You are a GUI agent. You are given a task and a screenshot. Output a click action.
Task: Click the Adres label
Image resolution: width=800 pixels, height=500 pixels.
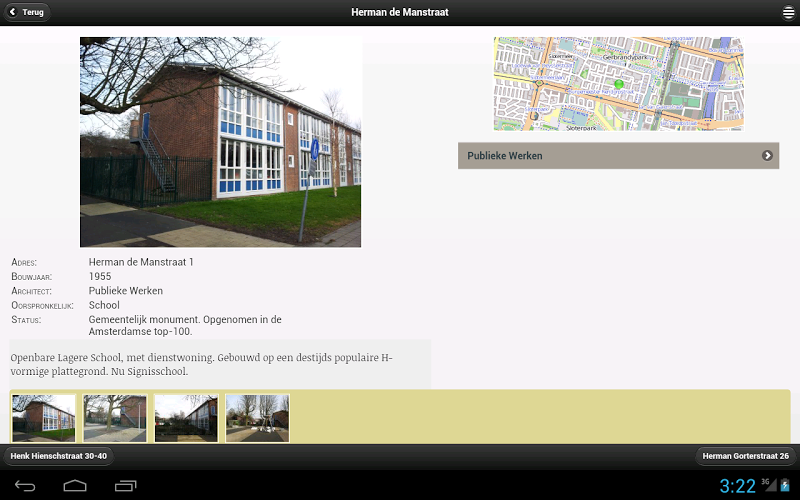(x=24, y=262)
